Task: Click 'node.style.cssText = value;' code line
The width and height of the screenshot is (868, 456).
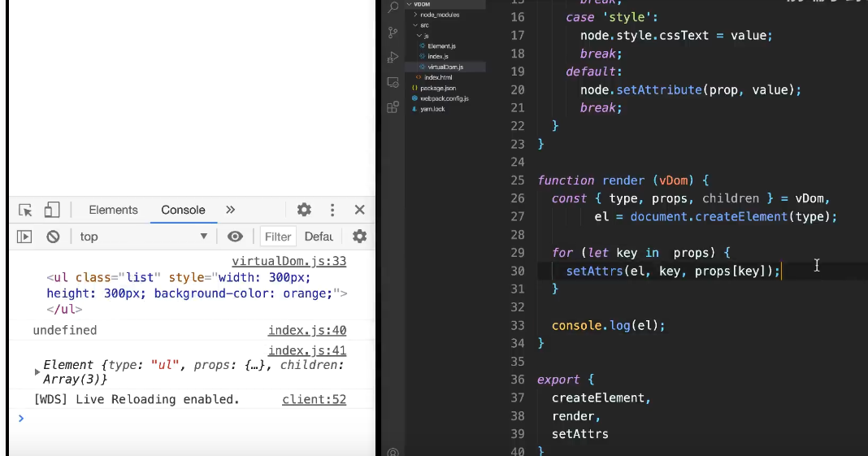Action: click(x=676, y=36)
